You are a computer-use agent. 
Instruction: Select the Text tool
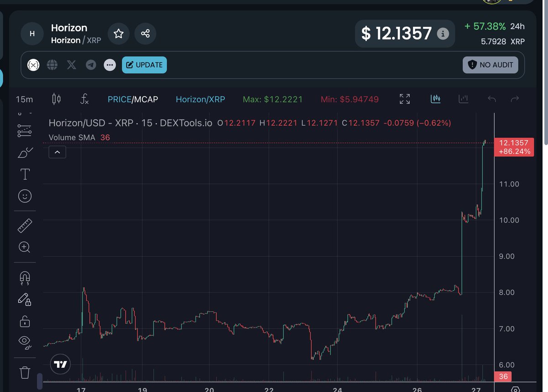(25, 174)
